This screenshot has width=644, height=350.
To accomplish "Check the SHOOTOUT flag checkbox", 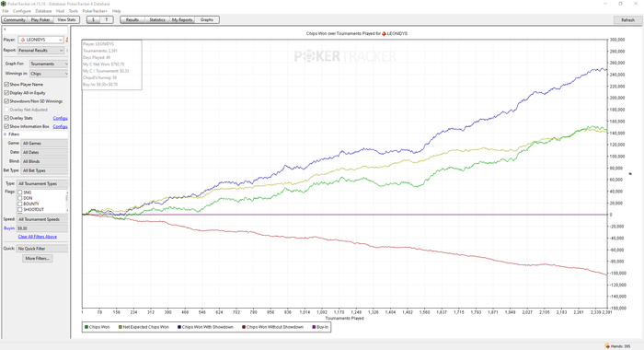I will tap(19, 210).
